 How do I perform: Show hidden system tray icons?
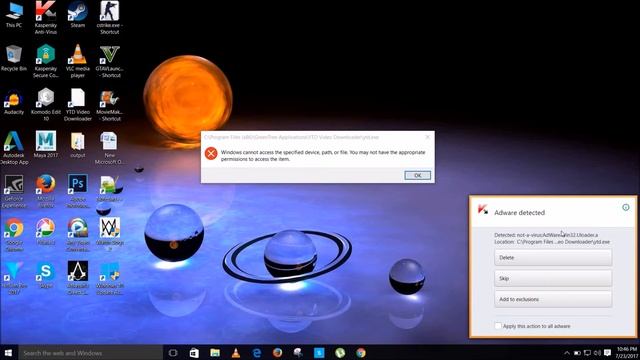[x=567, y=353]
